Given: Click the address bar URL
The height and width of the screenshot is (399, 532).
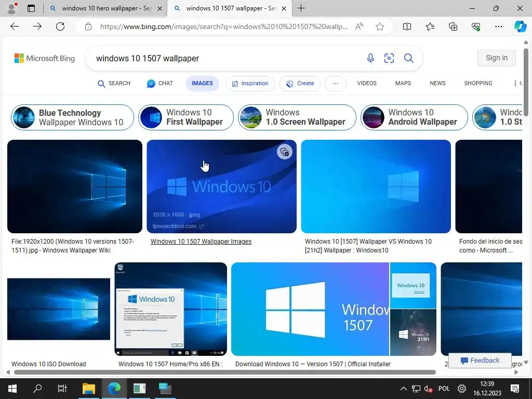Looking at the screenshot, I should point(224,26).
